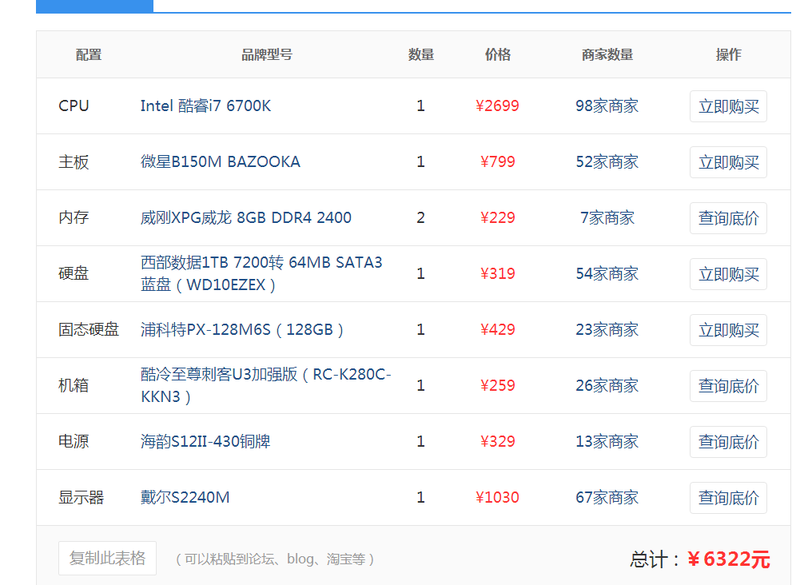This screenshot has height=585, width=800.
Task: Click the 显示器 category label
Action: coord(81,497)
